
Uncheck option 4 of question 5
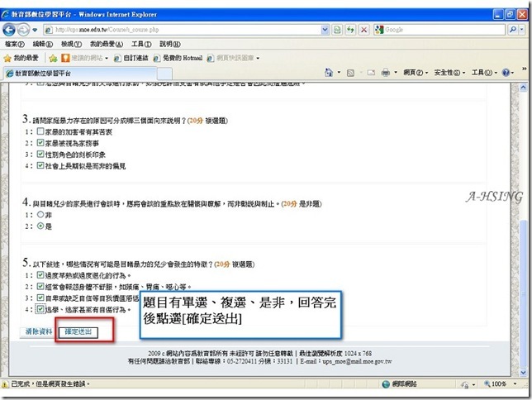click(x=40, y=309)
